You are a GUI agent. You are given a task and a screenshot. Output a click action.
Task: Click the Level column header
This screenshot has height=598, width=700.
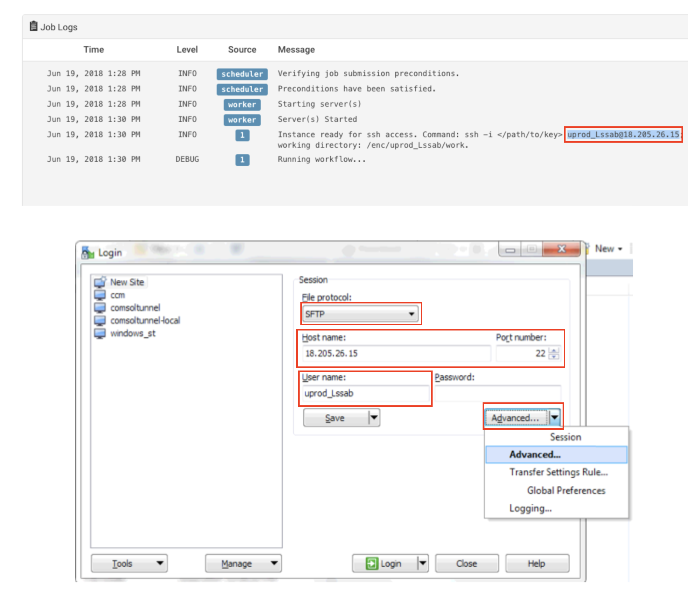187,50
